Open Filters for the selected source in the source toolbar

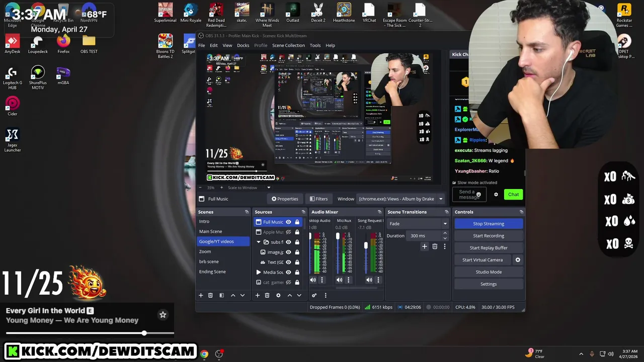coord(318,199)
